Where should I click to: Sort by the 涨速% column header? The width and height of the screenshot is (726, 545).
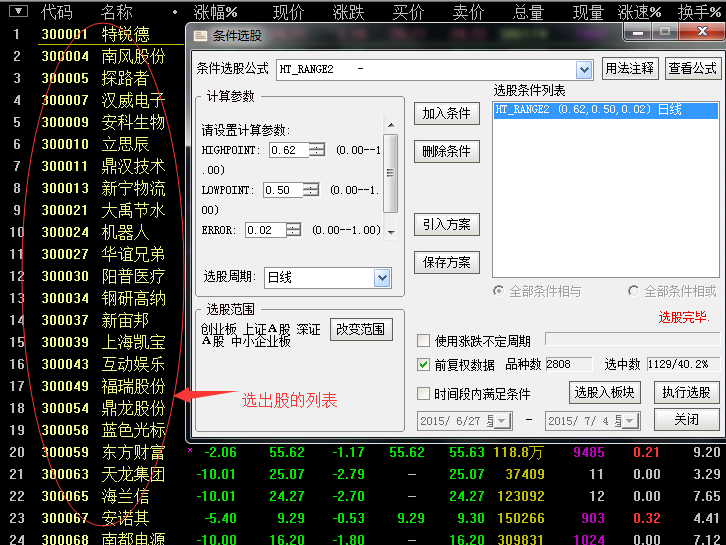(639, 12)
